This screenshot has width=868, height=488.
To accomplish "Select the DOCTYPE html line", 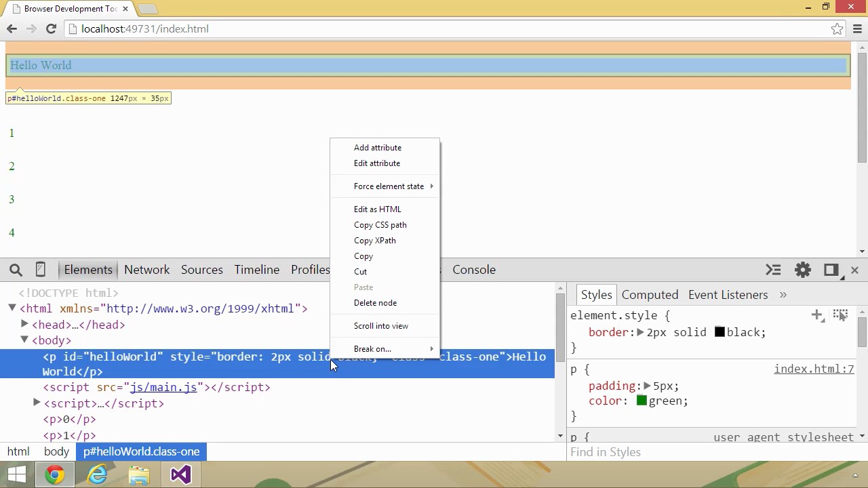I will (x=68, y=293).
